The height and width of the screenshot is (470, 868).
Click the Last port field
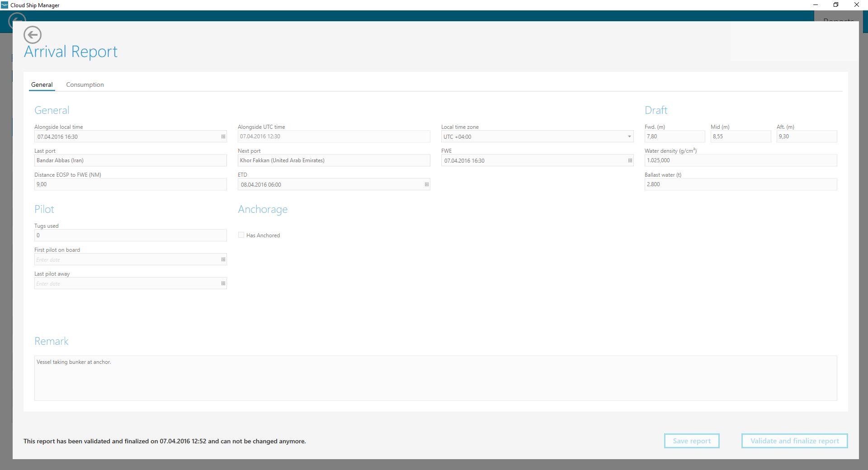(x=130, y=160)
